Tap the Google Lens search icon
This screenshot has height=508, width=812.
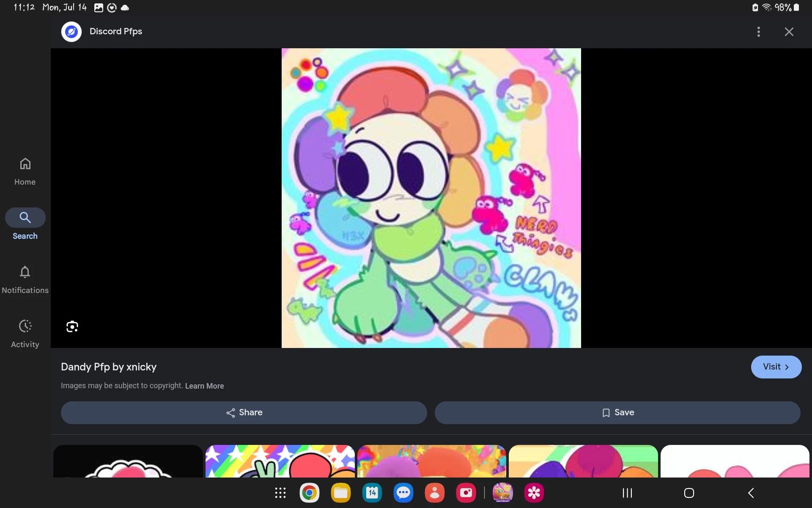72,326
